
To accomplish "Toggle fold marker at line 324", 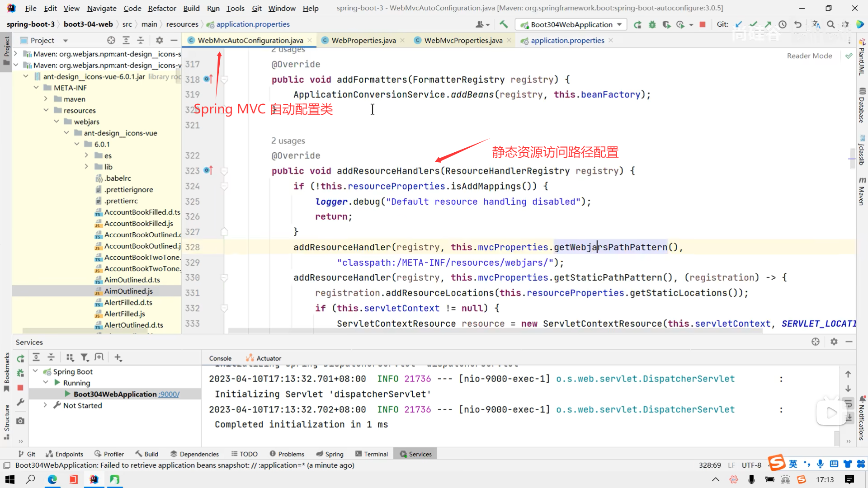I will pos(224,186).
